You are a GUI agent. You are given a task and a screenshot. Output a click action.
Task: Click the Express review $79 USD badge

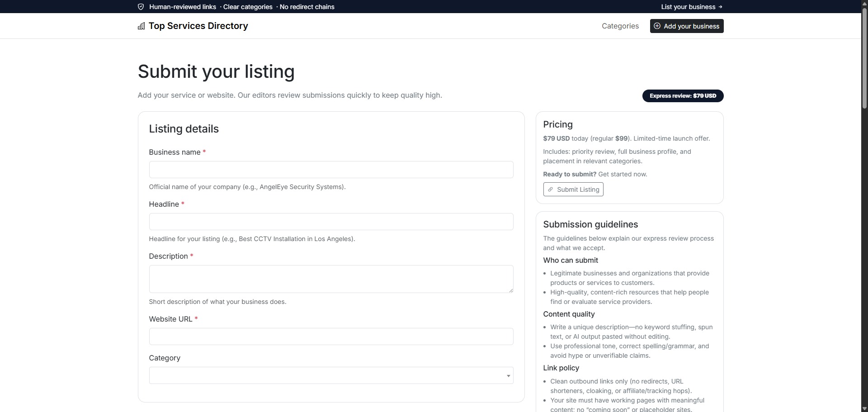(x=683, y=96)
